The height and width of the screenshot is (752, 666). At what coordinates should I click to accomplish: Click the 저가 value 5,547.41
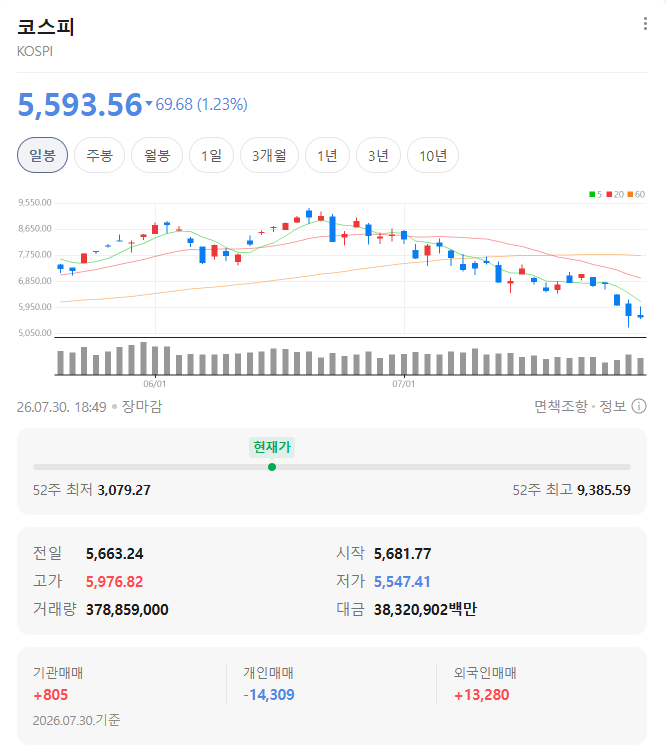click(402, 582)
